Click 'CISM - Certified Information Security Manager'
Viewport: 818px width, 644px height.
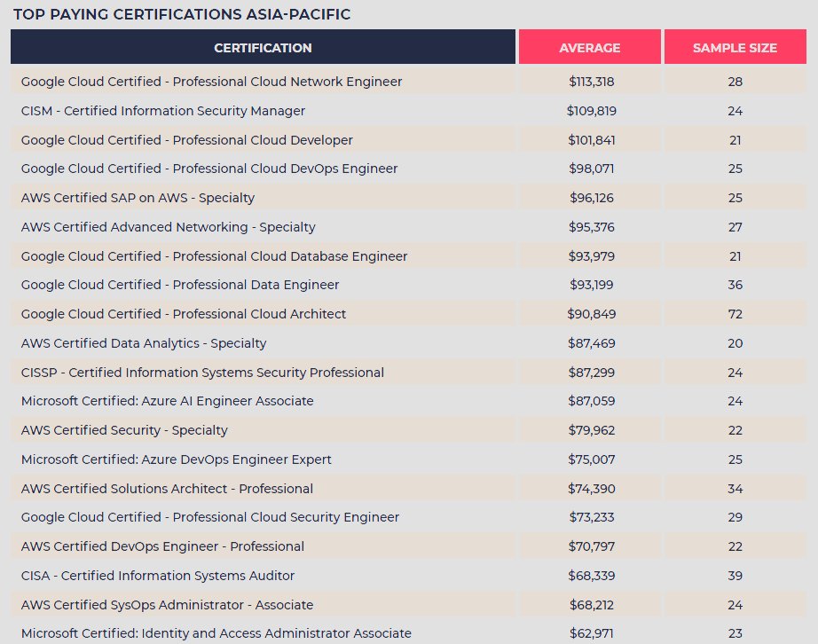(x=162, y=111)
